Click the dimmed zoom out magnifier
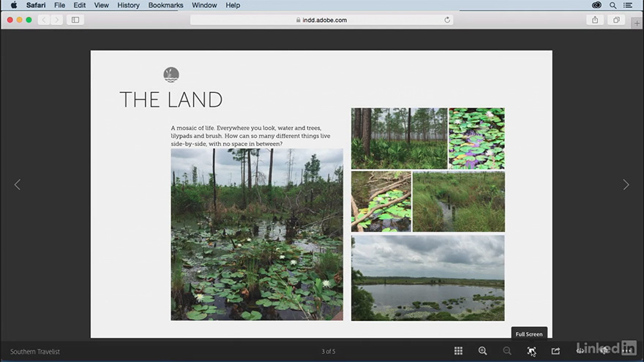Image resolution: width=644 pixels, height=362 pixels. click(507, 351)
